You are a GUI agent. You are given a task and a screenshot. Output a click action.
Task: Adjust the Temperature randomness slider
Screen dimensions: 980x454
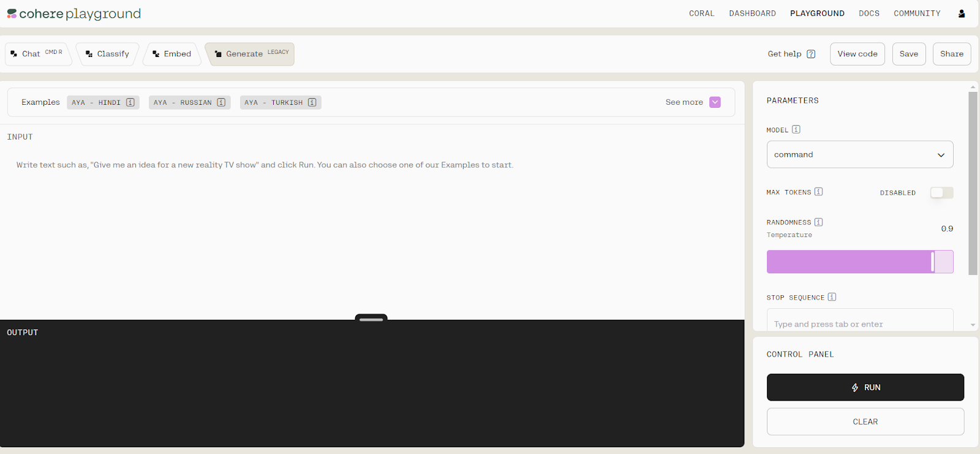pyautogui.click(x=860, y=262)
